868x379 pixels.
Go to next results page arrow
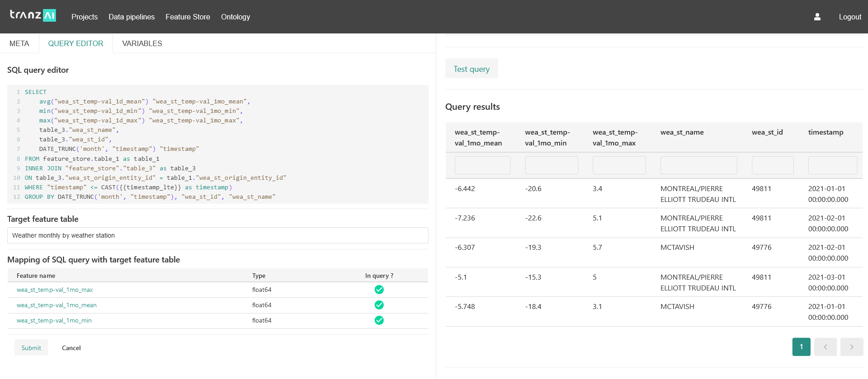(851, 347)
